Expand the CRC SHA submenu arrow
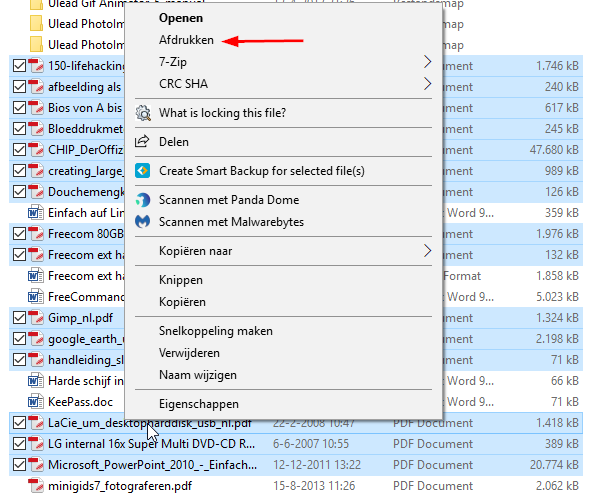This screenshot has height=497, width=607. [427, 84]
